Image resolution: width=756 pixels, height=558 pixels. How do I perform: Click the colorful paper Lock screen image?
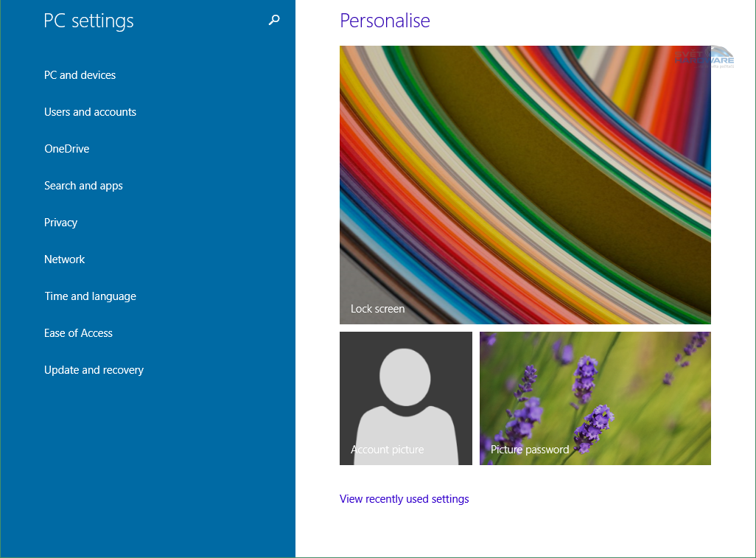(x=525, y=184)
